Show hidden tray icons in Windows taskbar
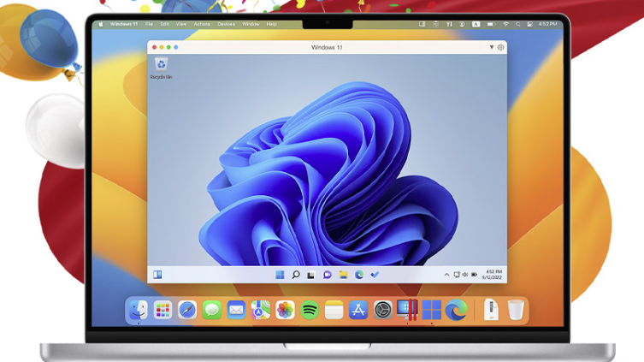The height and width of the screenshot is (362, 644). [x=446, y=275]
